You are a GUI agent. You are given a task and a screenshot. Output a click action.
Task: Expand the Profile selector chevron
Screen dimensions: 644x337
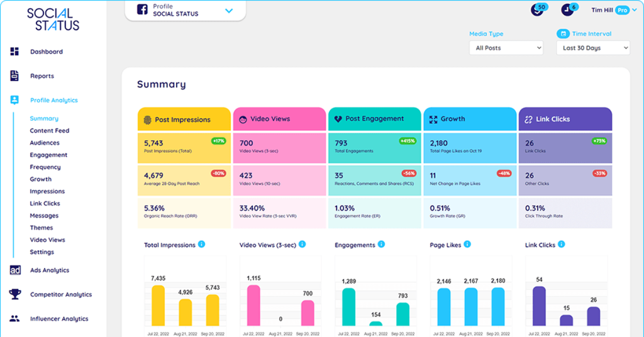click(229, 11)
